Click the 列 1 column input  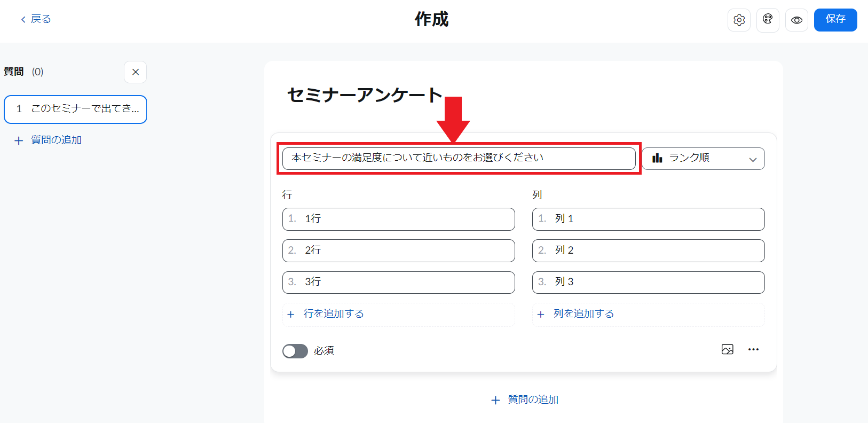coord(649,219)
